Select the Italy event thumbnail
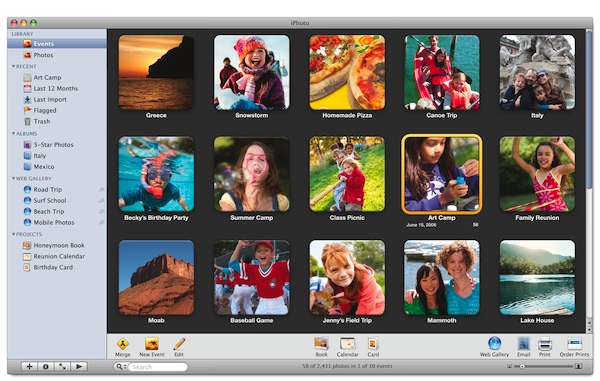 tap(537, 73)
